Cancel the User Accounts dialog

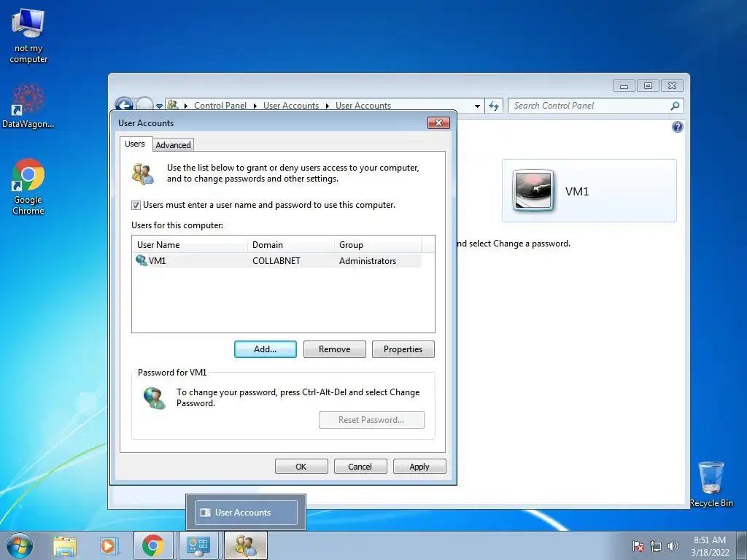click(360, 467)
